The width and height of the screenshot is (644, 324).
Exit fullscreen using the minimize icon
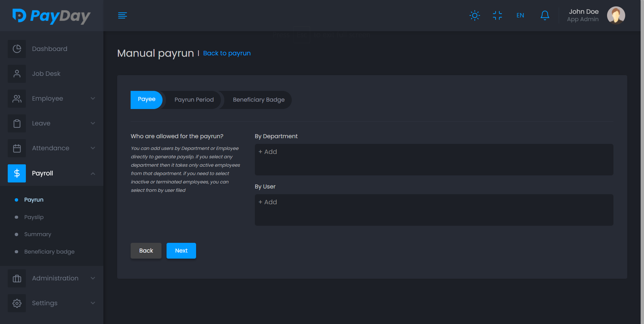[x=497, y=15]
